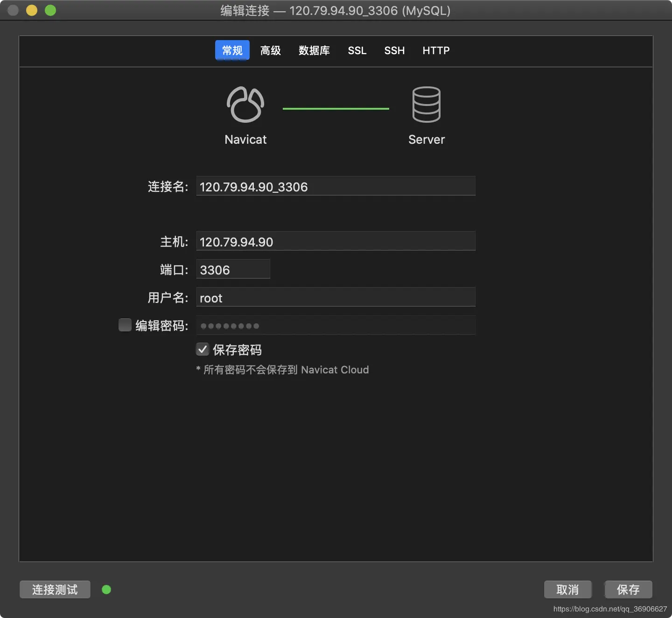Open the 高级 tab

coord(271,50)
